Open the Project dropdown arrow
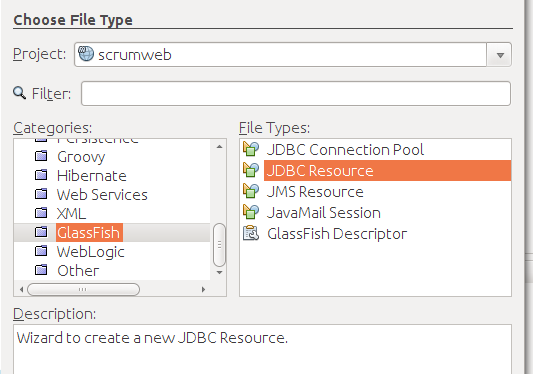The image size is (533, 374). (500, 55)
